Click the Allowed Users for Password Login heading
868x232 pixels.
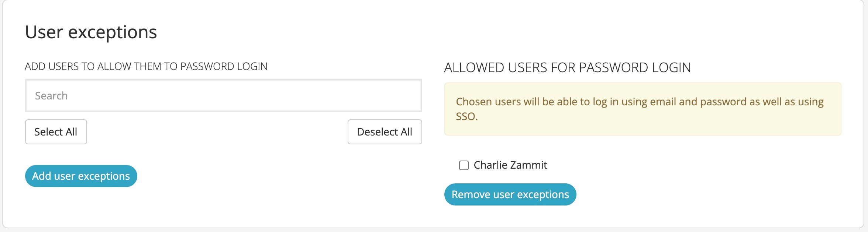567,68
